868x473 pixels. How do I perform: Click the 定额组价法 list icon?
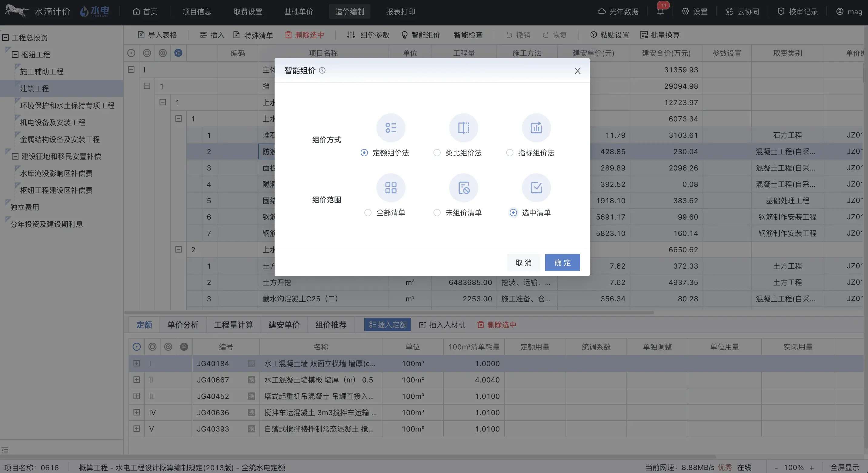391,128
